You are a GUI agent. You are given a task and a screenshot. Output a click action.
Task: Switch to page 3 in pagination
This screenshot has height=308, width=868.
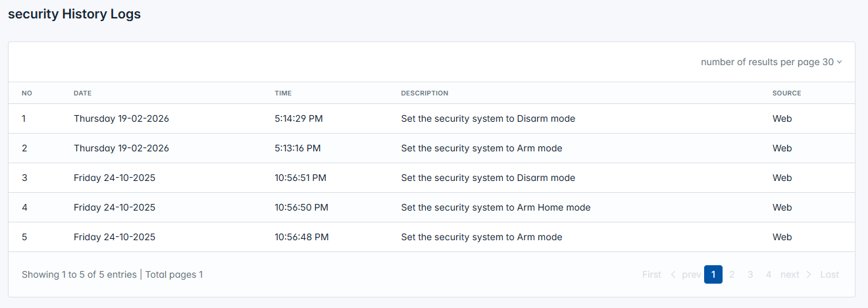point(750,274)
